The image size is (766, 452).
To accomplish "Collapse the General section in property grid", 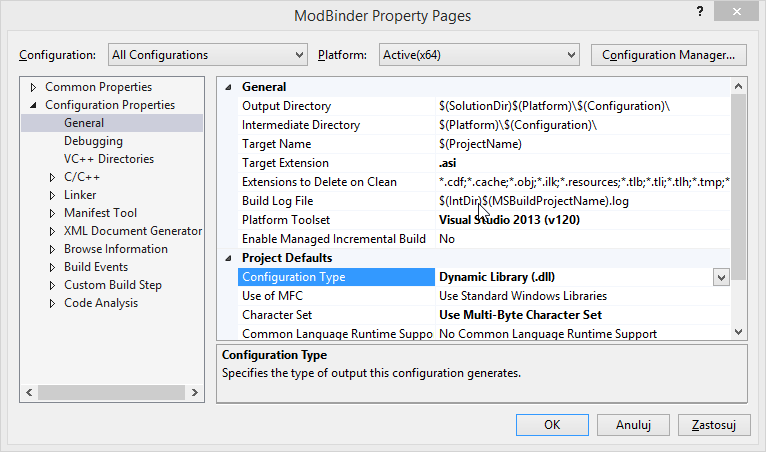I will (x=228, y=87).
